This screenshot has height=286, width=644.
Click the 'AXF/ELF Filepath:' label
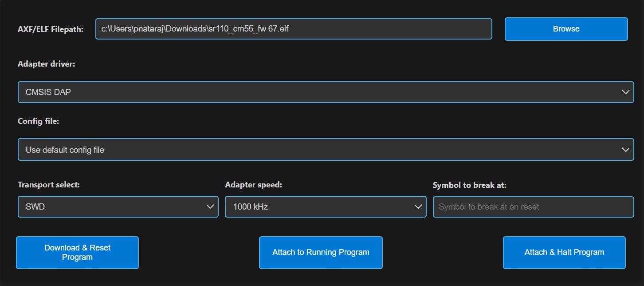pos(51,29)
